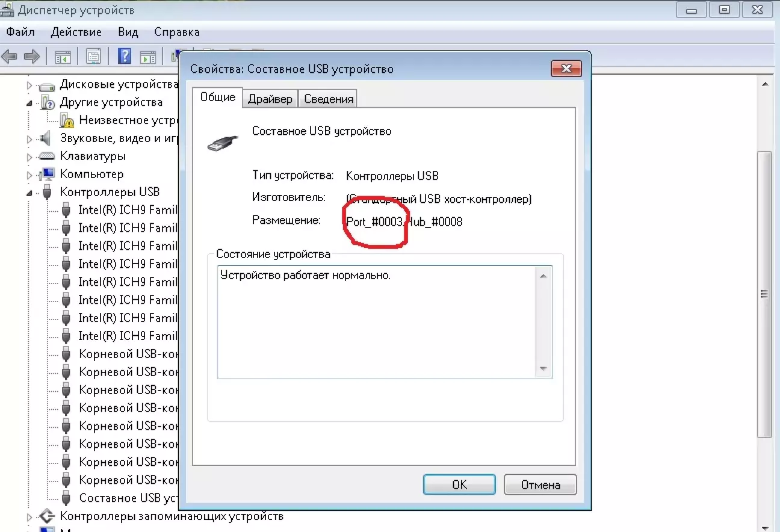Click the device status box scroll-down arrow
780x532 pixels.
[x=543, y=369]
